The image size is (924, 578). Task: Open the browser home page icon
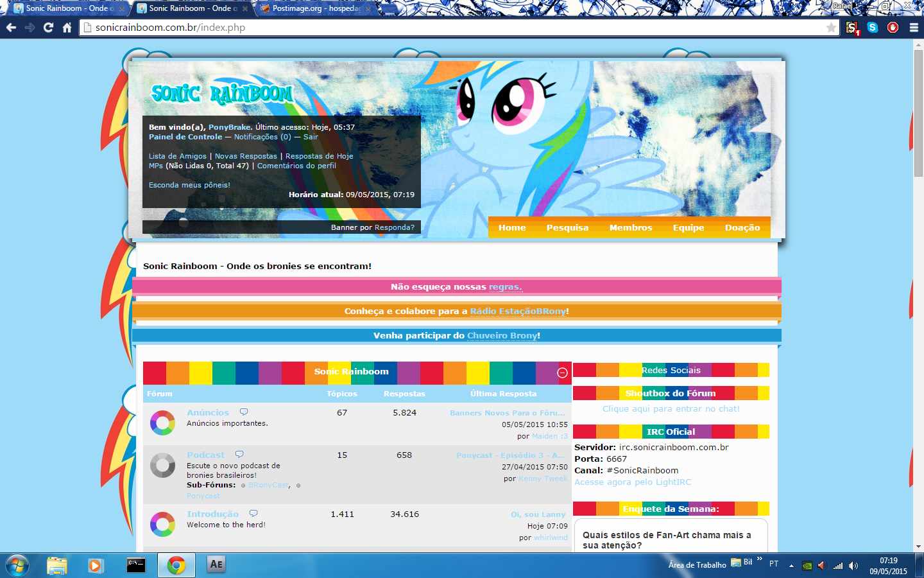click(67, 28)
